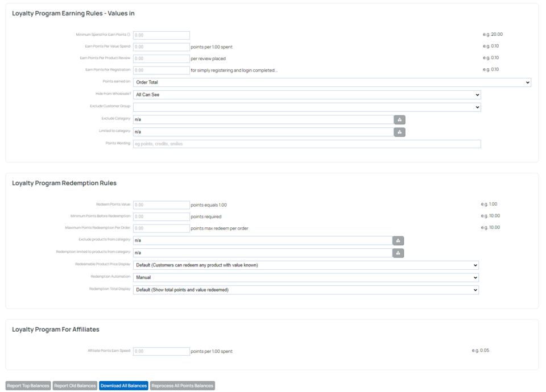This screenshot has width=546, height=392.
Task: Open the Hide From Wholesale dropdown
Action: (307, 95)
